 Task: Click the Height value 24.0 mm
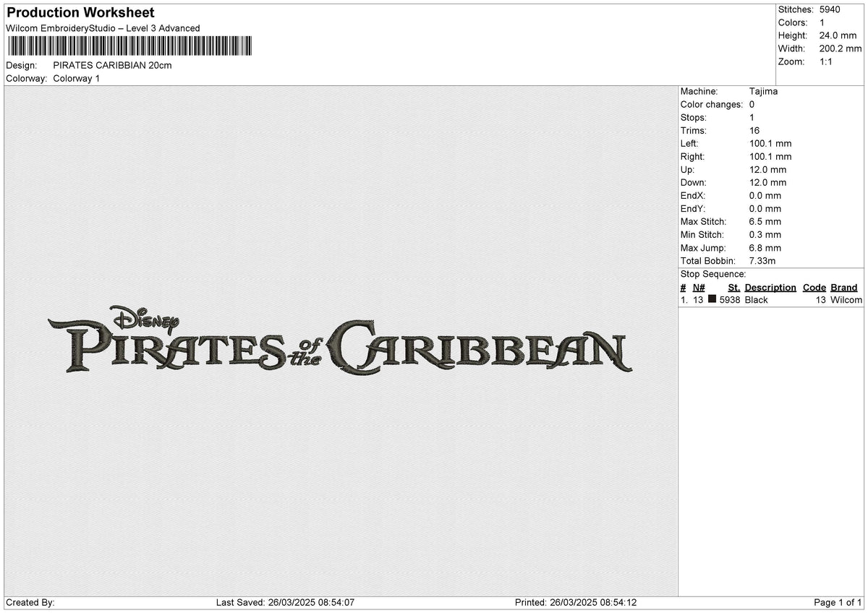coord(838,35)
